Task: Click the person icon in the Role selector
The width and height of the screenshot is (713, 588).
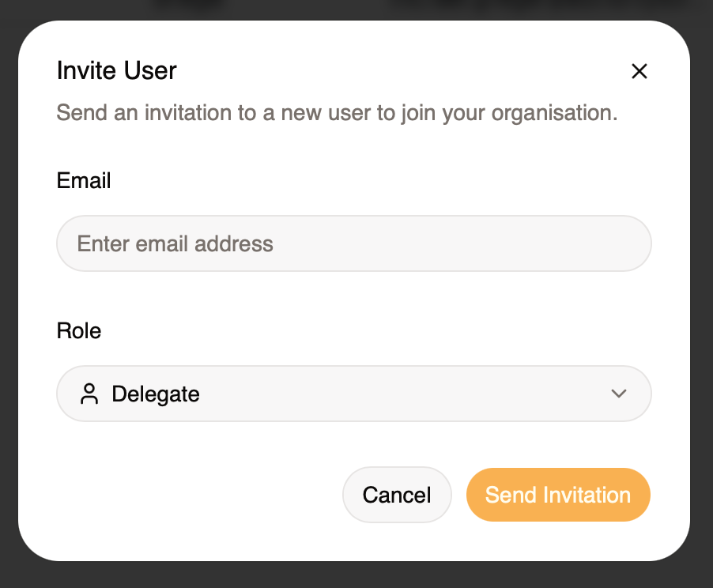Action: [x=89, y=393]
